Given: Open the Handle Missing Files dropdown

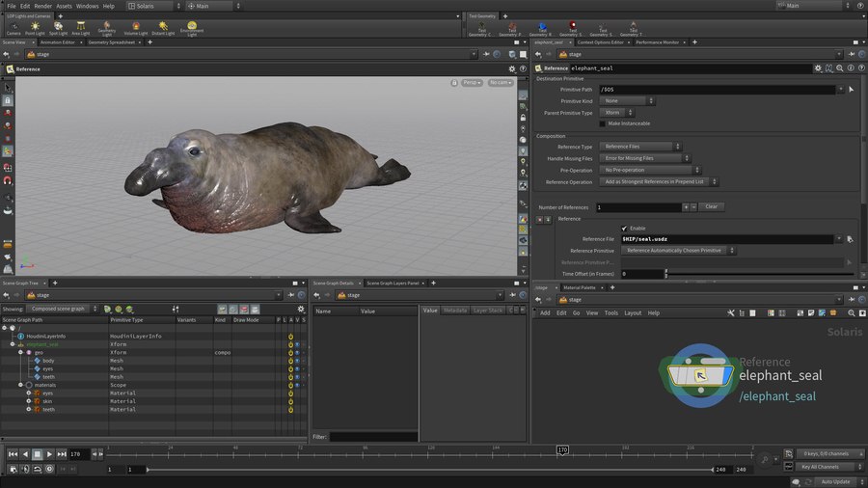Looking at the screenshot, I should click(x=645, y=158).
